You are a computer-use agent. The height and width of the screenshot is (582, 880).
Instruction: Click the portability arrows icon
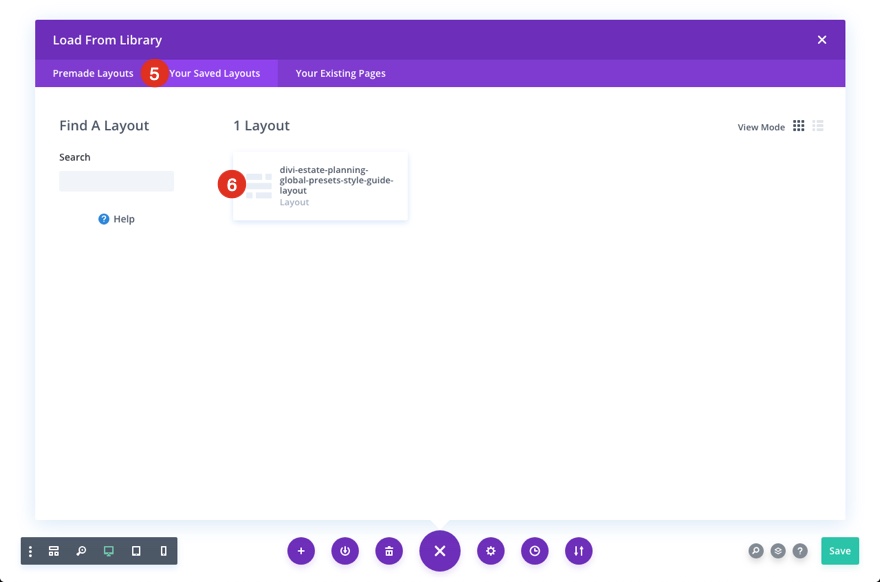coord(579,551)
